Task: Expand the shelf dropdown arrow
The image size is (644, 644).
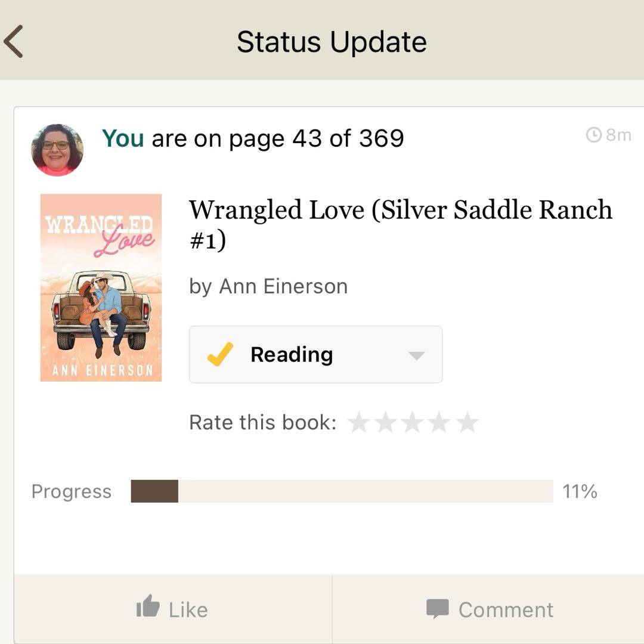Action: coord(416,355)
